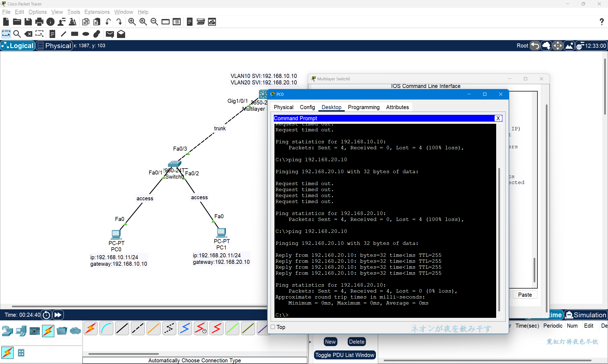Select the copper straight-through cable

[122, 328]
